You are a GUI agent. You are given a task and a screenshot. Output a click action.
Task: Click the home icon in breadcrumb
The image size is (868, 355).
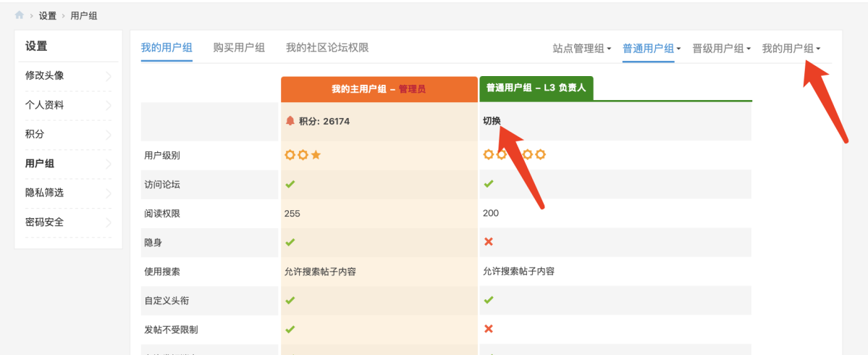click(20, 15)
